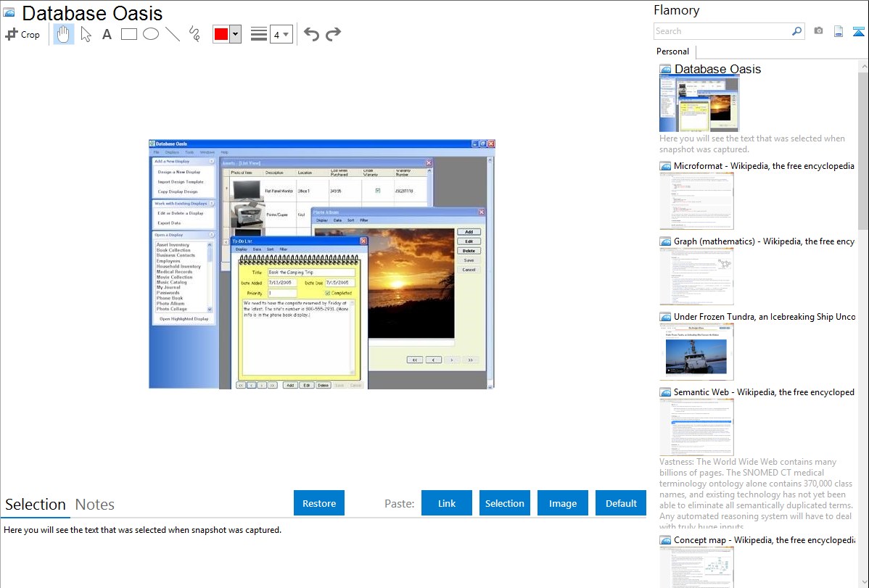The width and height of the screenshot is (869, 588).
Task: Open the color picker dropdown arrow
Action: [236, 34]
